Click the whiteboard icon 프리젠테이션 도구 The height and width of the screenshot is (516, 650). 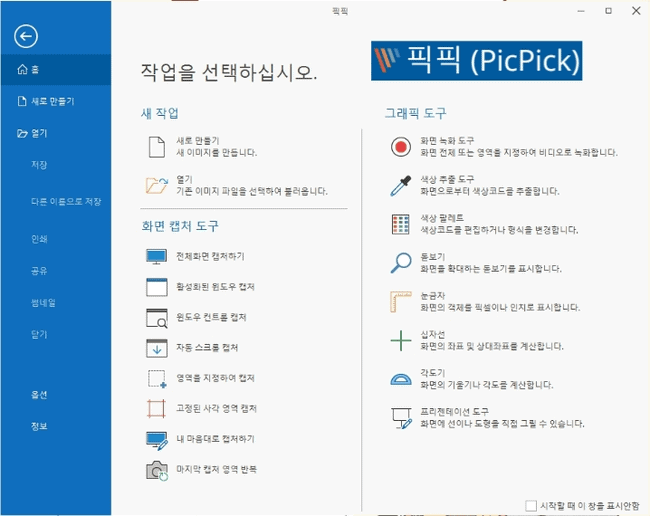click(401, 418)
